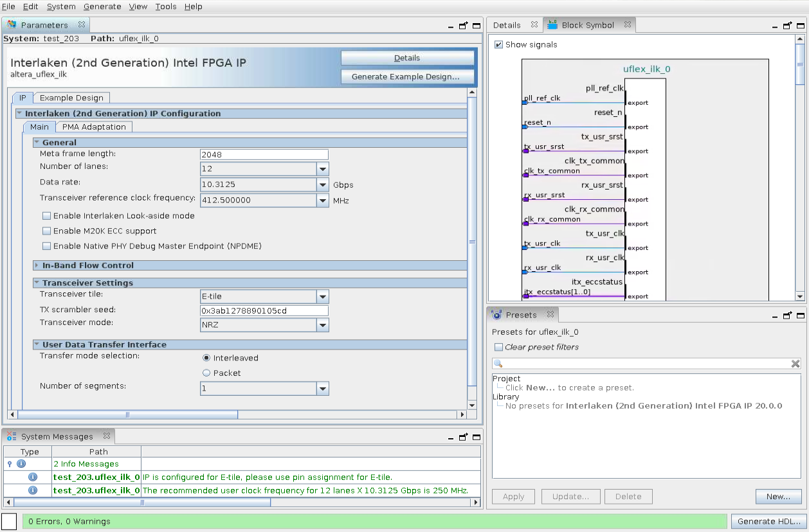Click the Meta frame length input field
Image resolution: width=809 pixels, height=532 pixels.
click(264, 154)
